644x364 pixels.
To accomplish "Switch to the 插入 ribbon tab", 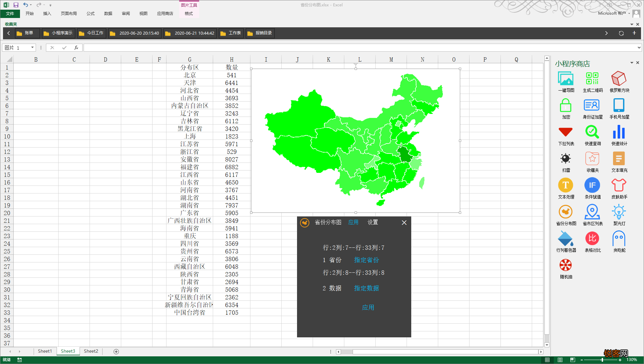I will 47,14.
